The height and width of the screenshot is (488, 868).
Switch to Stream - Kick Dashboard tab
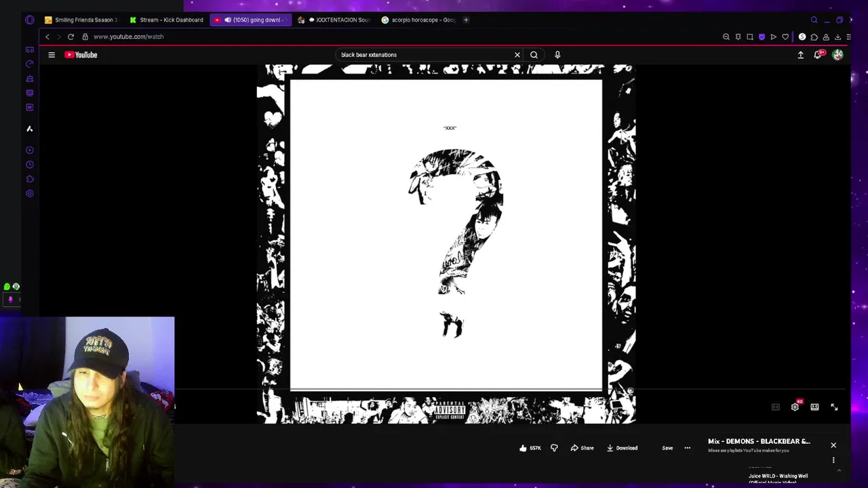pyautogui.click(x=166, y=20)
